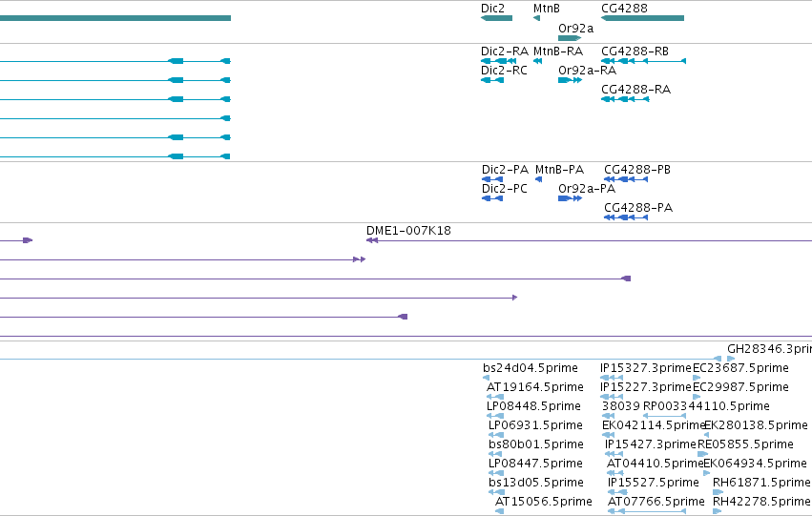This screenshot has height=516, width=812.
Task: Select the Or92a gene bar
Action: click(570, 38)
